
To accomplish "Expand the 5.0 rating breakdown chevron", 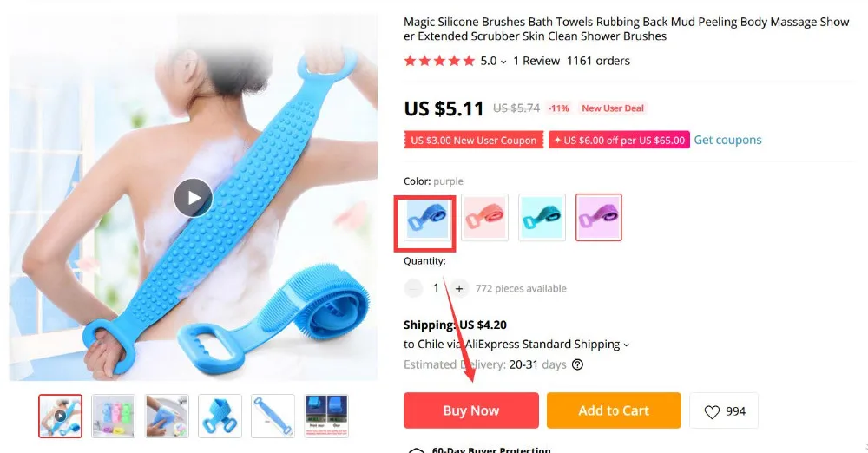I will tap(503, 62).
